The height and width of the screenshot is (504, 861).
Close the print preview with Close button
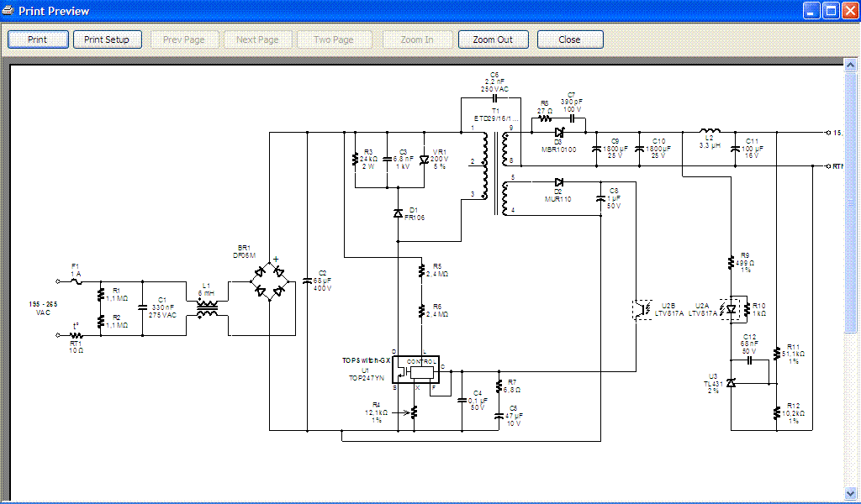[569, 39]
